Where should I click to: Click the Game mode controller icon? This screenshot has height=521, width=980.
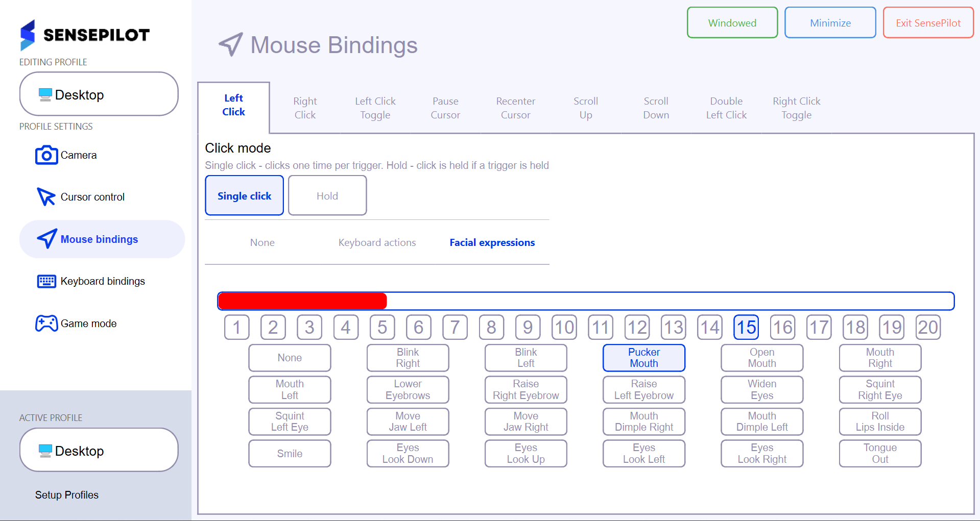pos(46,324)
